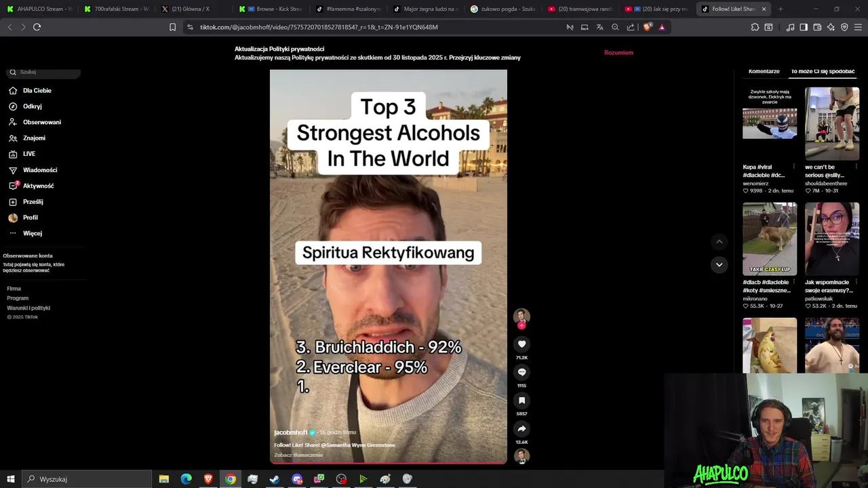The height and width of the screenshot is (488, 868).
Task: Open a new browser tab
Action: [781, 9]
